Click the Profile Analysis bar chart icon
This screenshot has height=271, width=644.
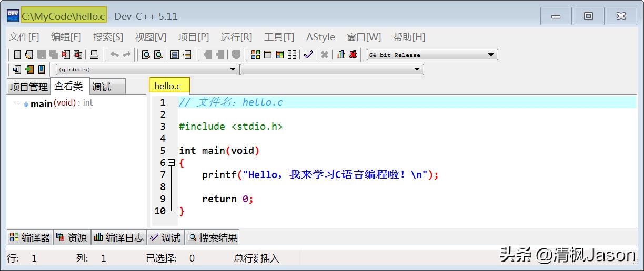341,55
